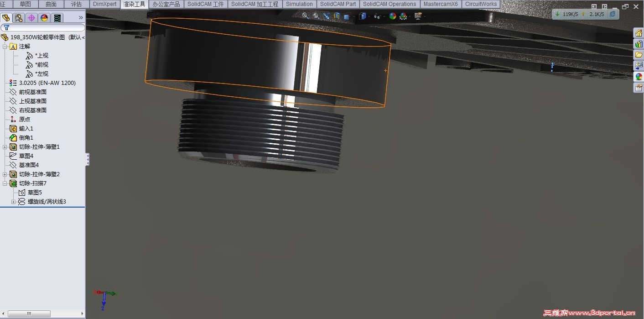Select the 输入1 imported feature
644x319 pixels.
click(x=21, y=129)
